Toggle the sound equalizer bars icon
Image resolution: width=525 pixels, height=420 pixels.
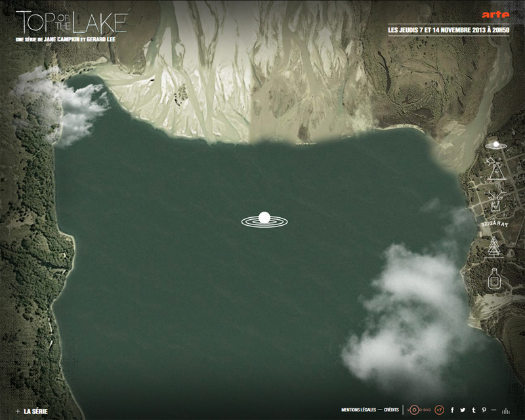pos(505,410)
